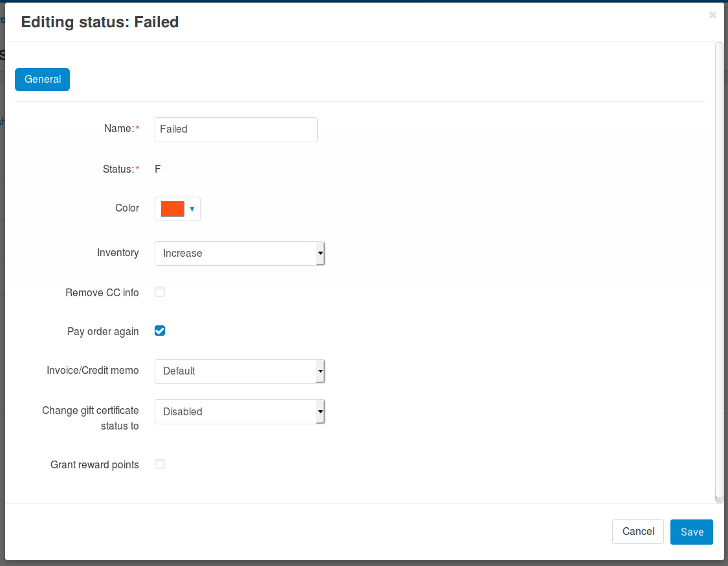The height and width of the screenshot is (566, 728).
Task: Cancel editing the status
Action: (x=638, y=532)
